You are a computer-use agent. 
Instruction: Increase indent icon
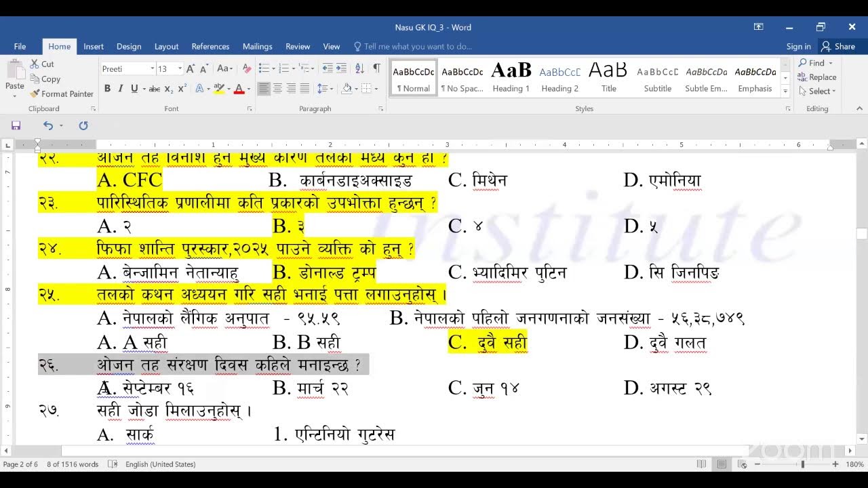click(x=341, y=68)
